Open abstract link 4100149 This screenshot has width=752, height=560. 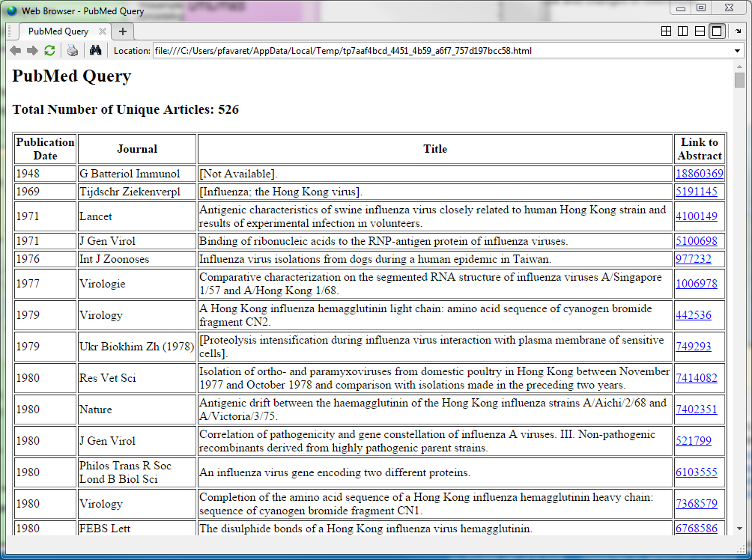coord(697,216)
